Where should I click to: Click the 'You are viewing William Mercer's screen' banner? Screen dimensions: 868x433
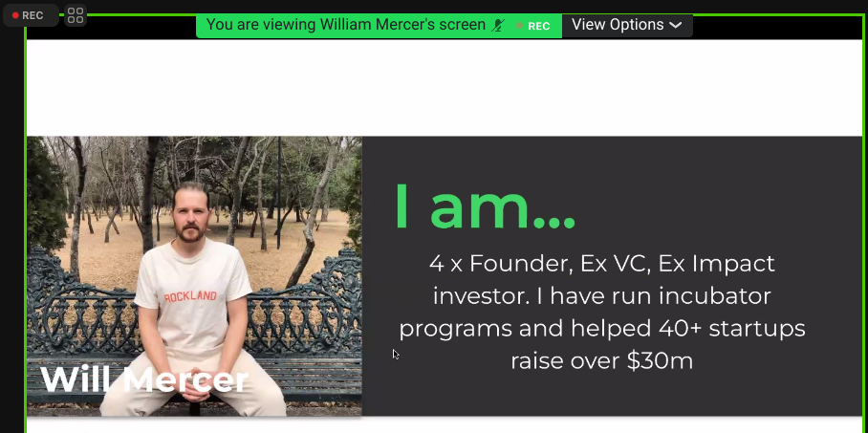345,25
